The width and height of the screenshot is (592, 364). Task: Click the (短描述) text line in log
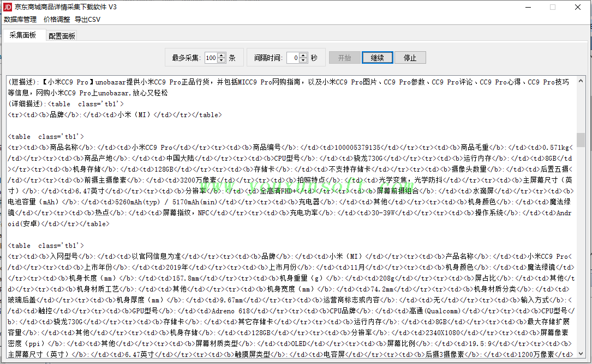pos(289,87)
